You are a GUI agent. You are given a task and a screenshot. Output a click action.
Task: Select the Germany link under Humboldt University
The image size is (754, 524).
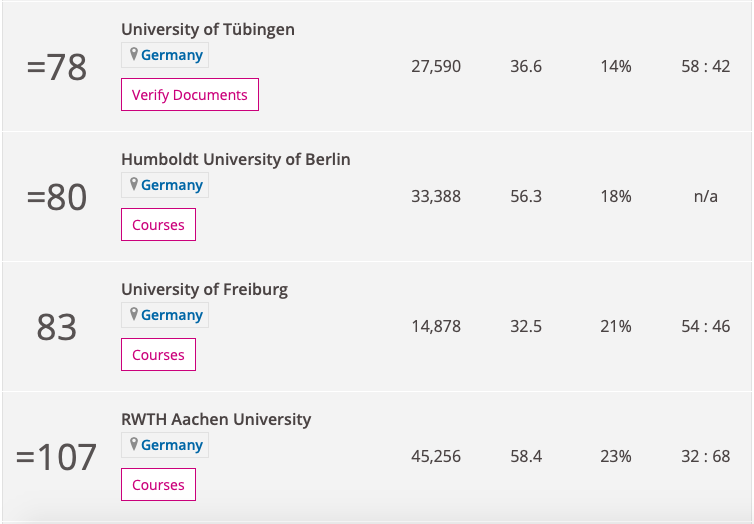pyautogui.click(x=172, y=185)
